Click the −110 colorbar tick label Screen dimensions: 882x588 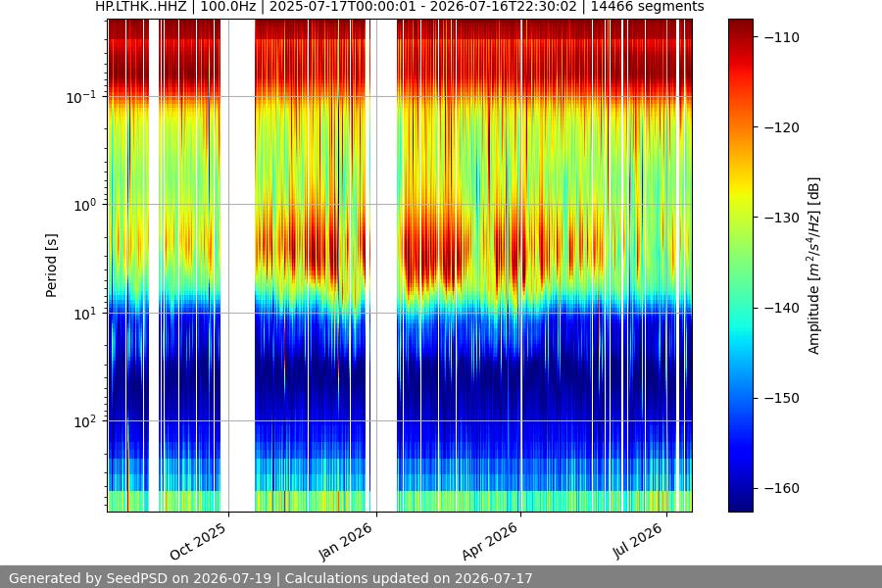782,37
